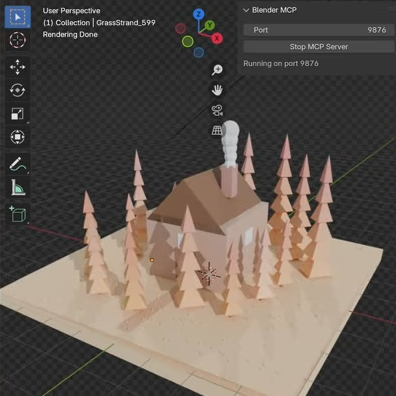The height and width of the screenshot is (396, 396).
Task: Select the Select Box tool
Action: coord(18,17)
